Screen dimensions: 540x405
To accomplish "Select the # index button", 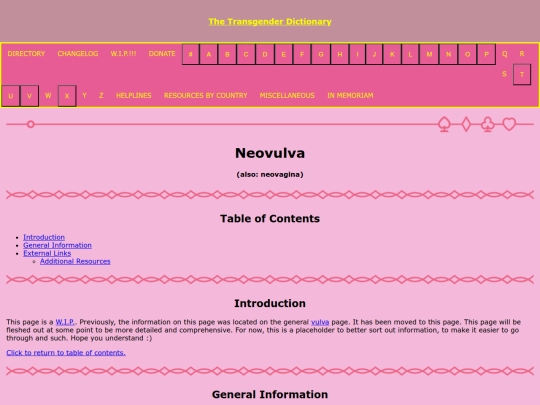I will tap(190, 54).
